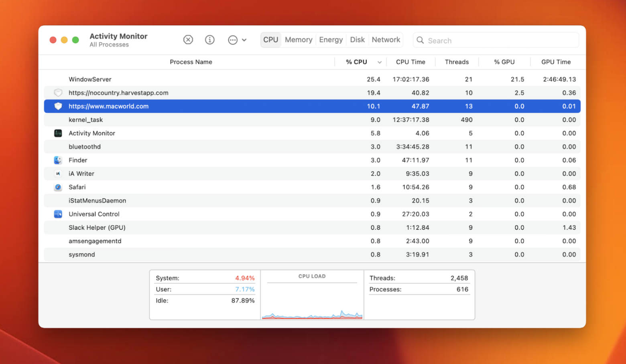
Task: Click the shield icon beside www.macworld.com
Action: (58, 106)
